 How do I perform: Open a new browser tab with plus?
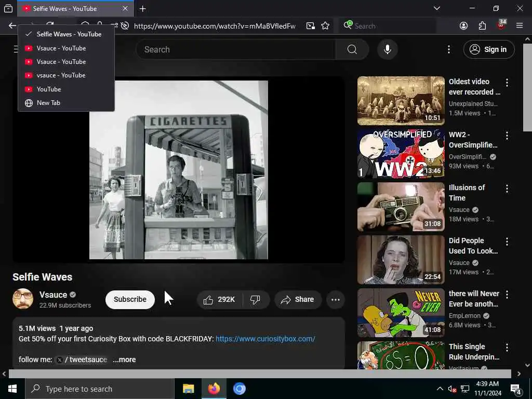(143, 9)
